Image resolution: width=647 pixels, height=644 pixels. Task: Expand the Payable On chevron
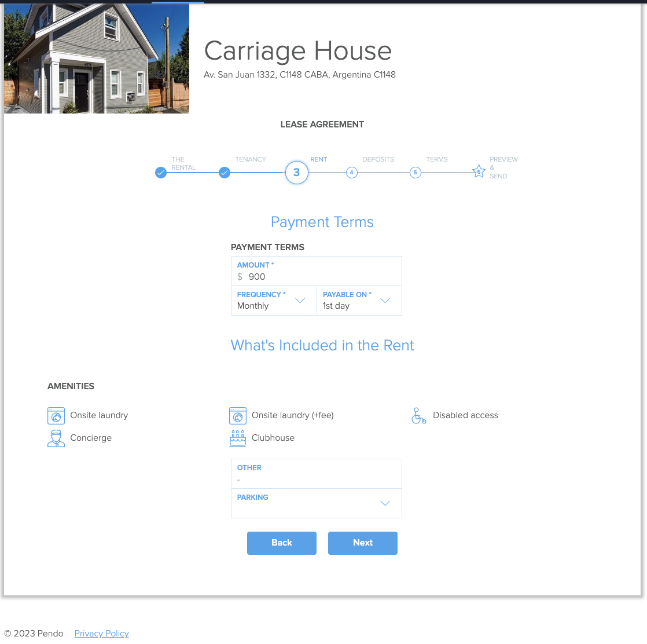click(x=385, y=301)
